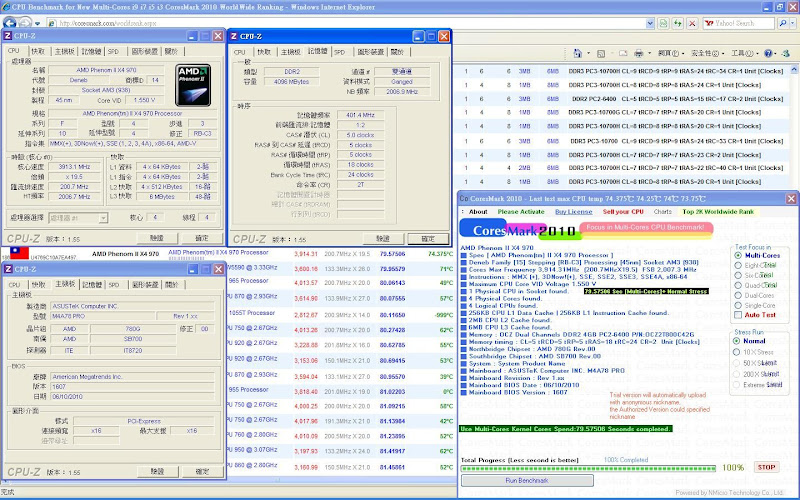Open the recent pages dropdown beside Forward
The height and width of the screenshot is (500, 800).
coord(38,23)
